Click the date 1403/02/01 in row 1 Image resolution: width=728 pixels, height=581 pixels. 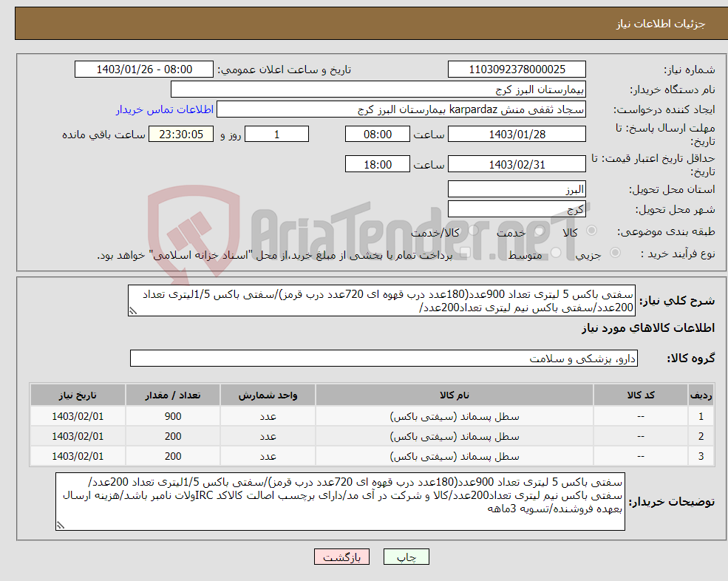(x=78, y=417)
